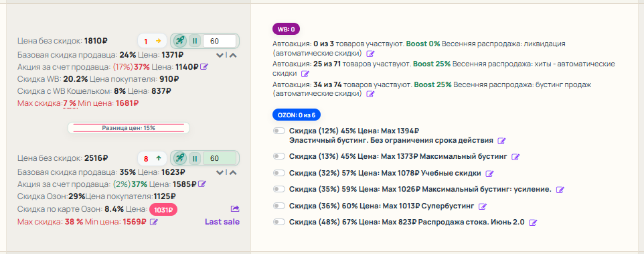
Task: Edit the seller promo price 1140₽
Action: tap(204, 66)
